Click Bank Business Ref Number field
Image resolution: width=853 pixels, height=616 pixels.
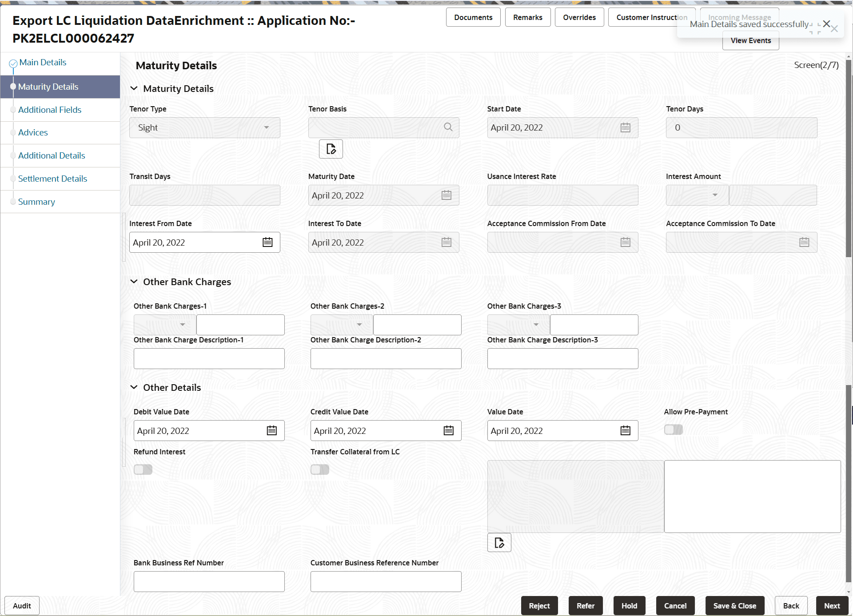(209, 582)
